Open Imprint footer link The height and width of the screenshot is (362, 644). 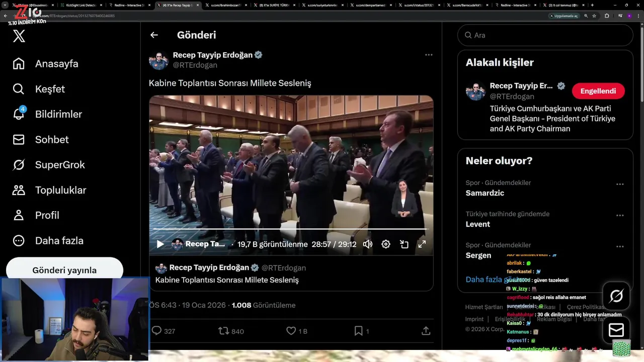pos(474,319)
